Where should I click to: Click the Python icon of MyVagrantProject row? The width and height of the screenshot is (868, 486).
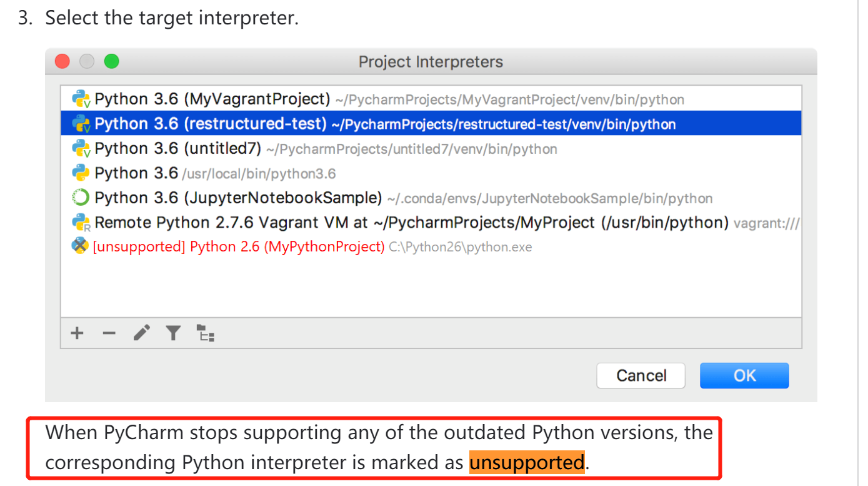81,99
